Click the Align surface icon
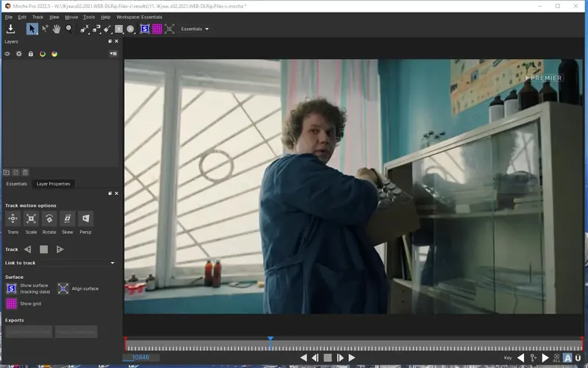 63,289
